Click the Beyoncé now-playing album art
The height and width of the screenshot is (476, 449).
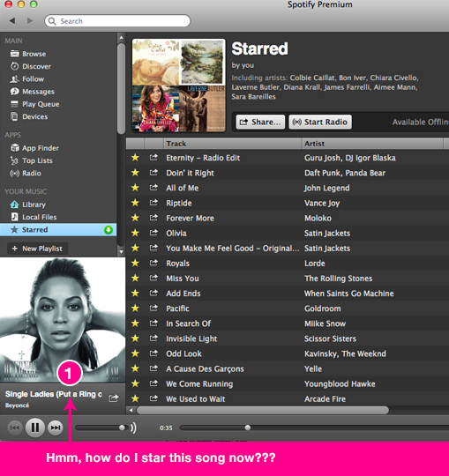pos(63,320)
